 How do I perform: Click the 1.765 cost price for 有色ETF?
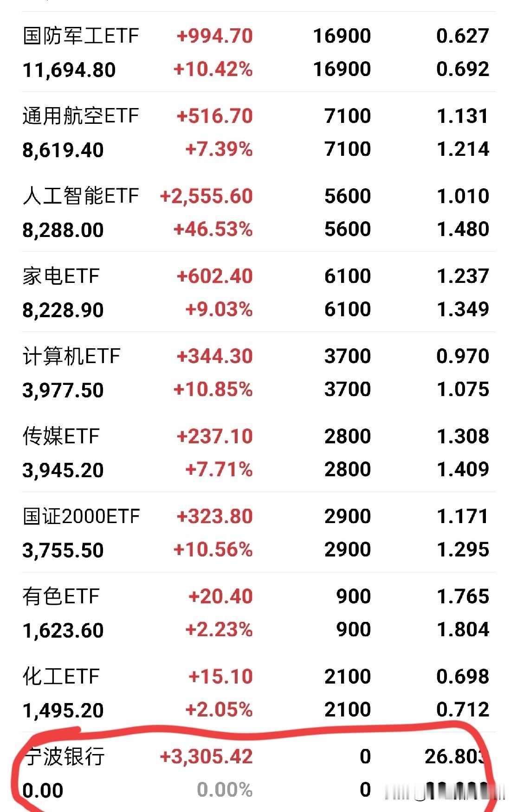(x=463, y=597)
